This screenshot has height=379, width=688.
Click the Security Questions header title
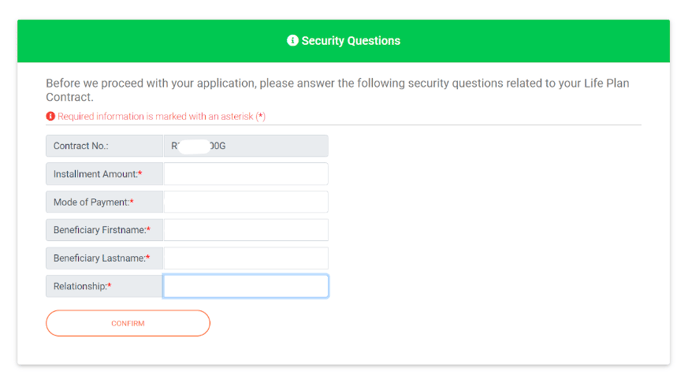[x=351, y=41]
